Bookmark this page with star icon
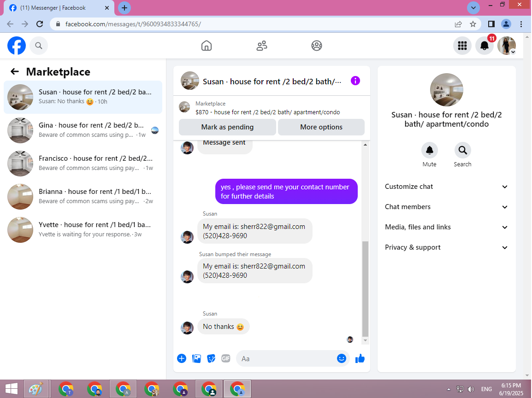Image resolution: width=532 pixels, height=398 pixels. pyautogui.click(x=473, y=24)
